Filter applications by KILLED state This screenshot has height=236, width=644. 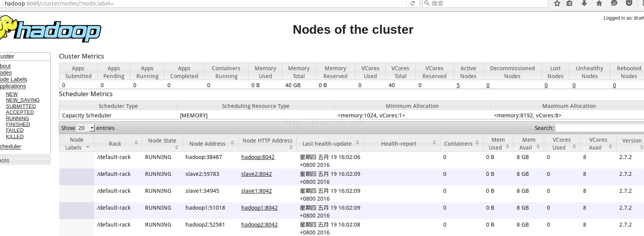[15, 137]
